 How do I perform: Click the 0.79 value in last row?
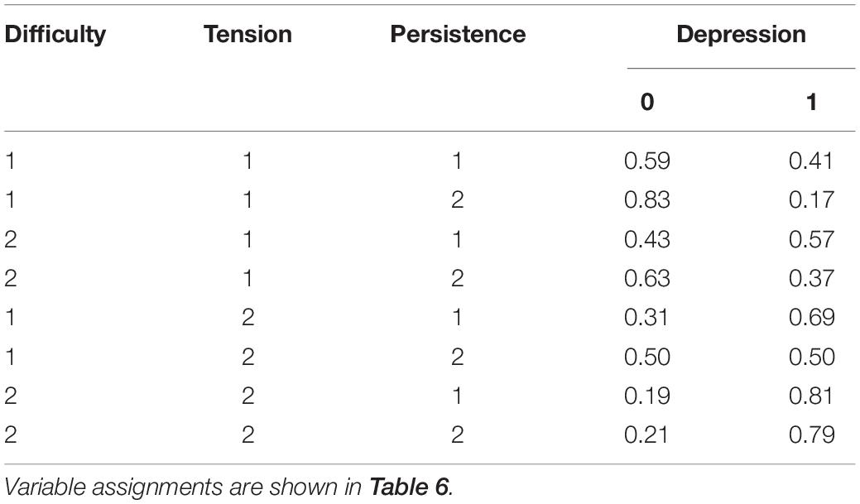(x=812, y=434)
